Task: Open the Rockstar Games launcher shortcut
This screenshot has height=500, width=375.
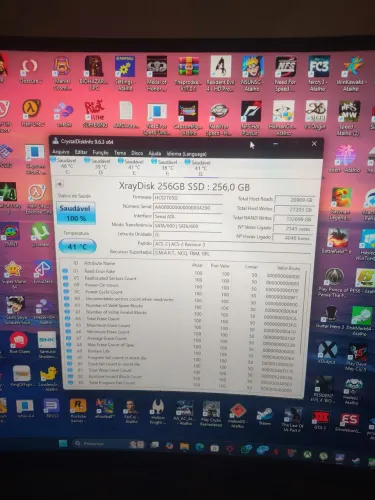Action: (78, 411)
